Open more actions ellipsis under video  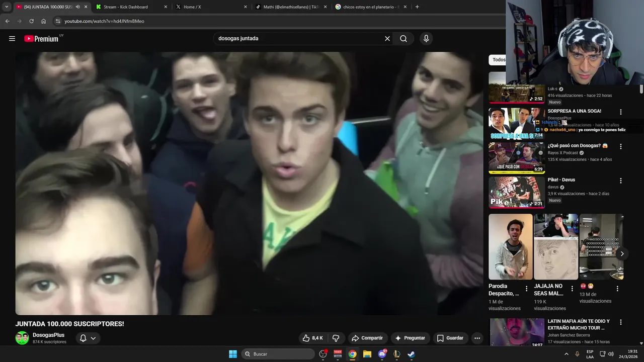click(x=477, y=338)
